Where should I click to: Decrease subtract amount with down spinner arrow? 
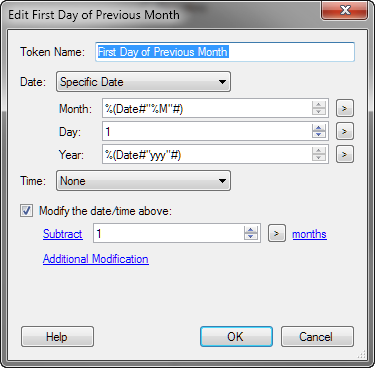click(251, 237)
